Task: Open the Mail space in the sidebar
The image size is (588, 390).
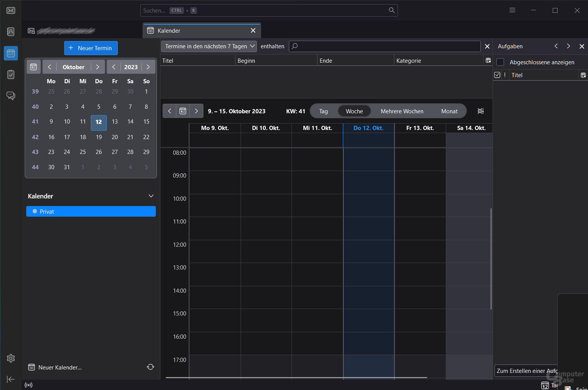Action: click(11, 11)
